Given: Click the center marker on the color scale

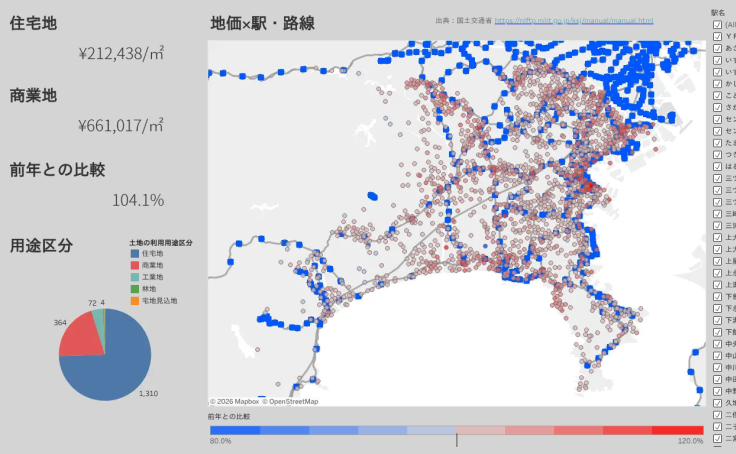Looking at the screenshot, I should tap(457, 440).
